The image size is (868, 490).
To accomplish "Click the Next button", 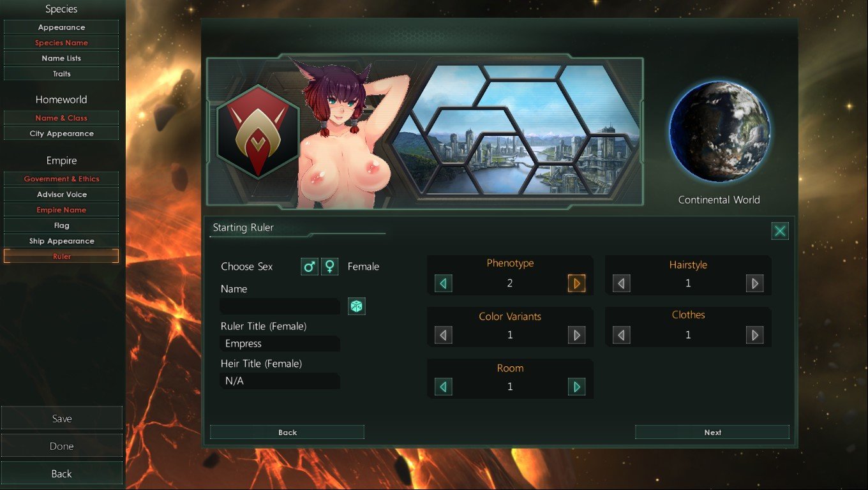I will tap(712, 433).
